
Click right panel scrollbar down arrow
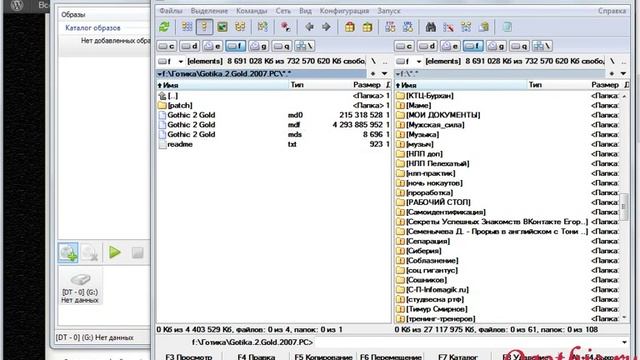[624, 318]
